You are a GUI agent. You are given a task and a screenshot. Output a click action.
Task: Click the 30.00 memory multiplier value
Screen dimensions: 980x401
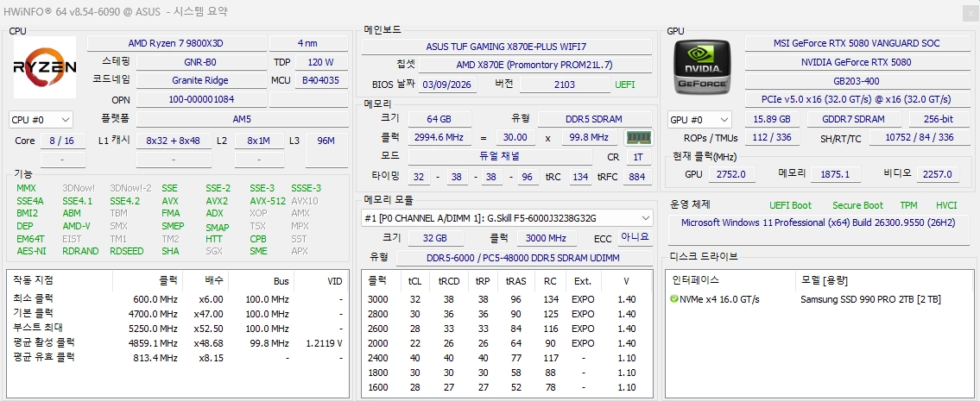pos(515,137)
